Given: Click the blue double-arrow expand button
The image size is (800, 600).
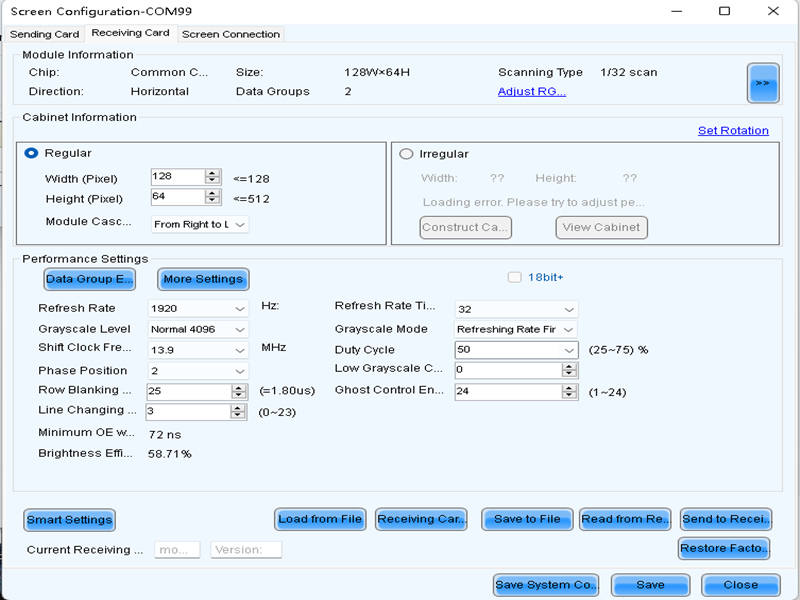Looking at the screenshot, I should tap(763, 83).
